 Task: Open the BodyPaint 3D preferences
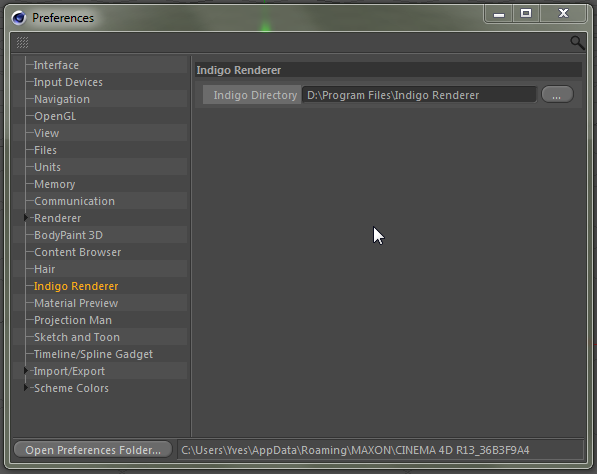click(68, 235)
